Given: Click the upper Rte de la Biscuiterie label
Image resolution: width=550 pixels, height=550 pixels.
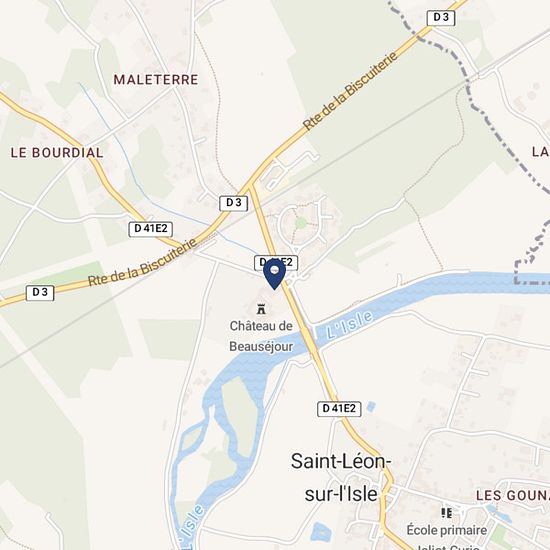Looking at the screenshot, I should [350, 91].
